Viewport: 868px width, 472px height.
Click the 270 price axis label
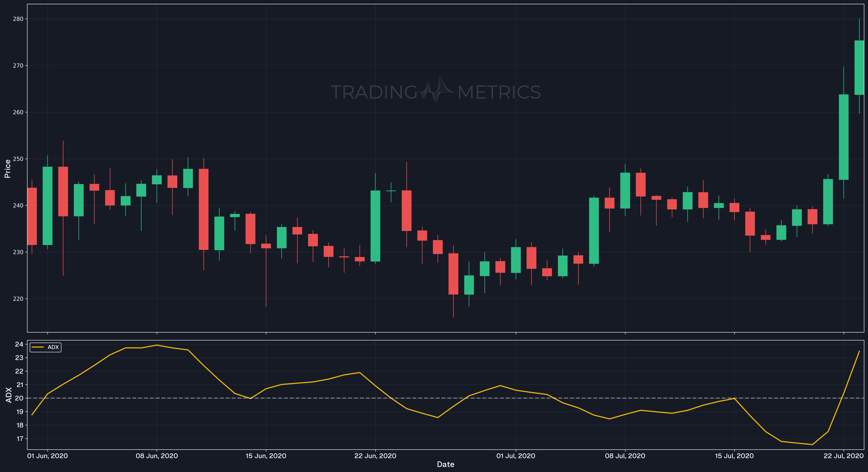18,65
